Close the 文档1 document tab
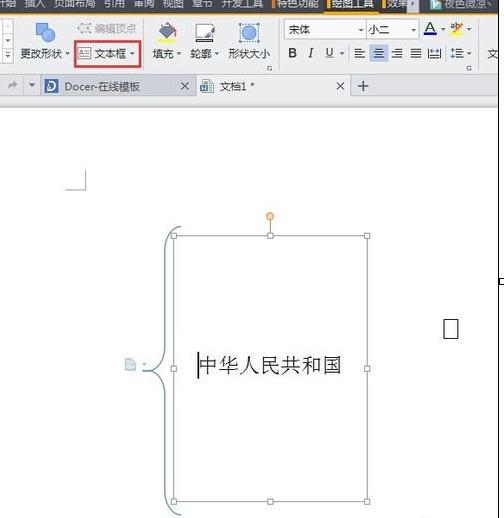 coord(340,86)
